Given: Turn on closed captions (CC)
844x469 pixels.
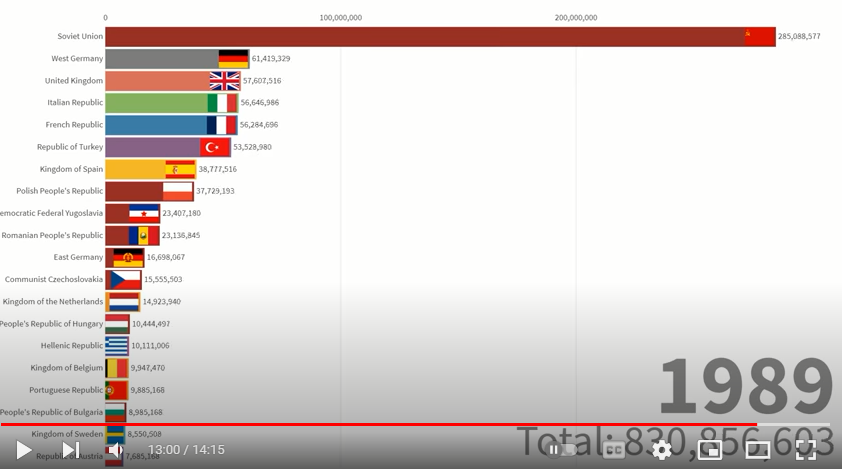Looking at the screenshot, I should 613,450.
